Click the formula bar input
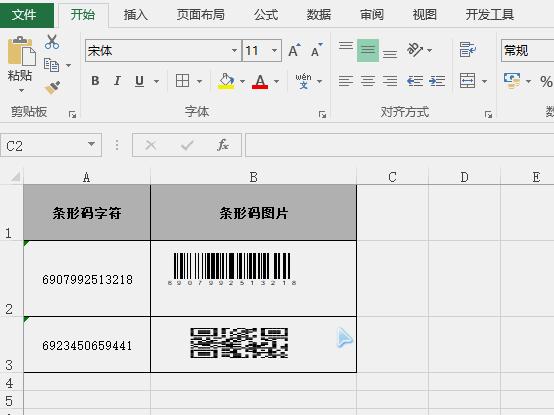554x415 pixels. (x=400, y=145)
